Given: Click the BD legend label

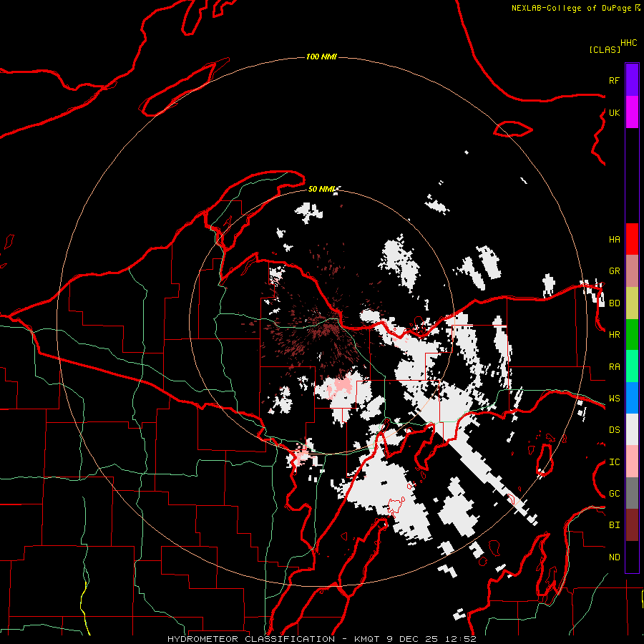Looking at the screenshot, I should click(x=614, y=303).
